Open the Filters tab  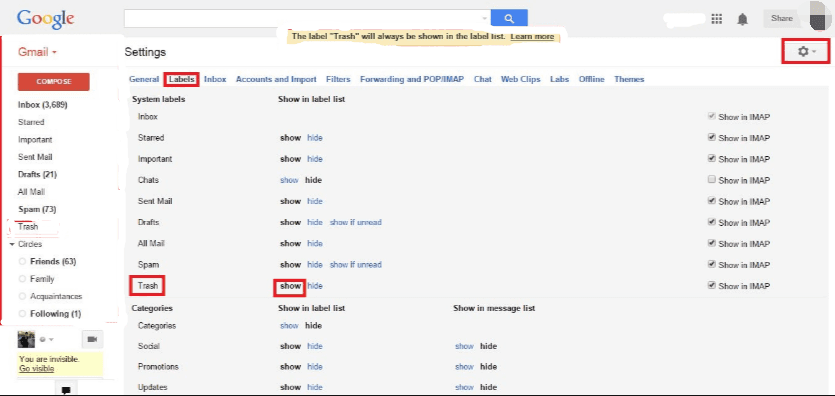pyautogui.click(x=338, y=79)
